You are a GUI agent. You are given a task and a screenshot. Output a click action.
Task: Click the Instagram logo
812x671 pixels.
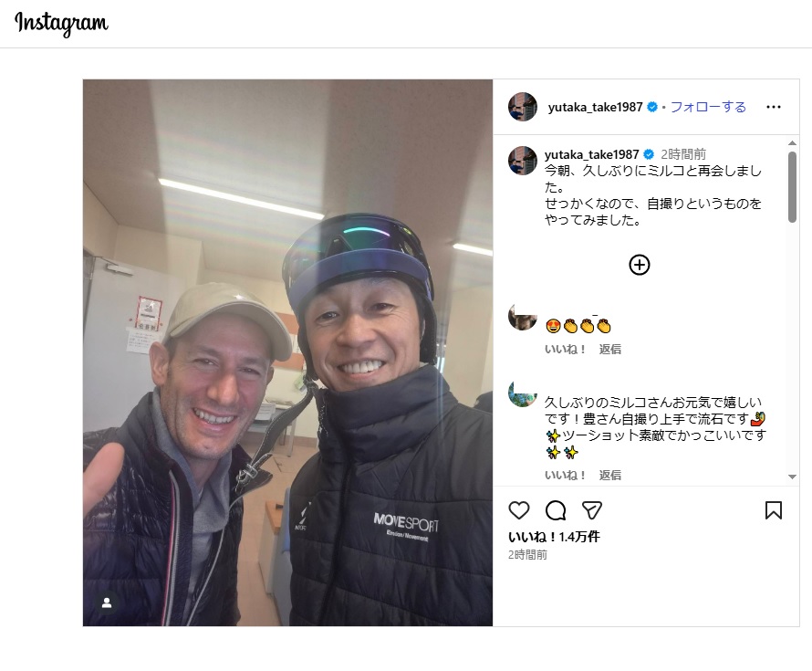61,24
